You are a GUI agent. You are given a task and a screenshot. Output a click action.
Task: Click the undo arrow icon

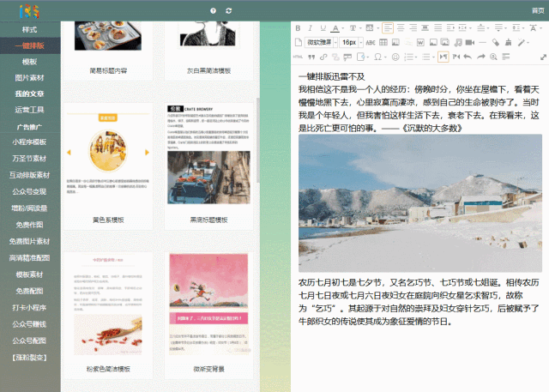[467, 57]
